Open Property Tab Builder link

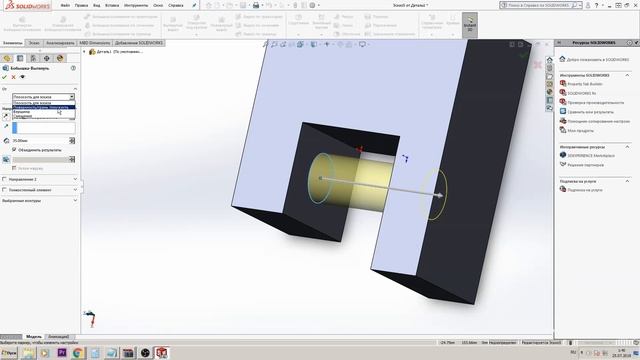pos(585,84)
